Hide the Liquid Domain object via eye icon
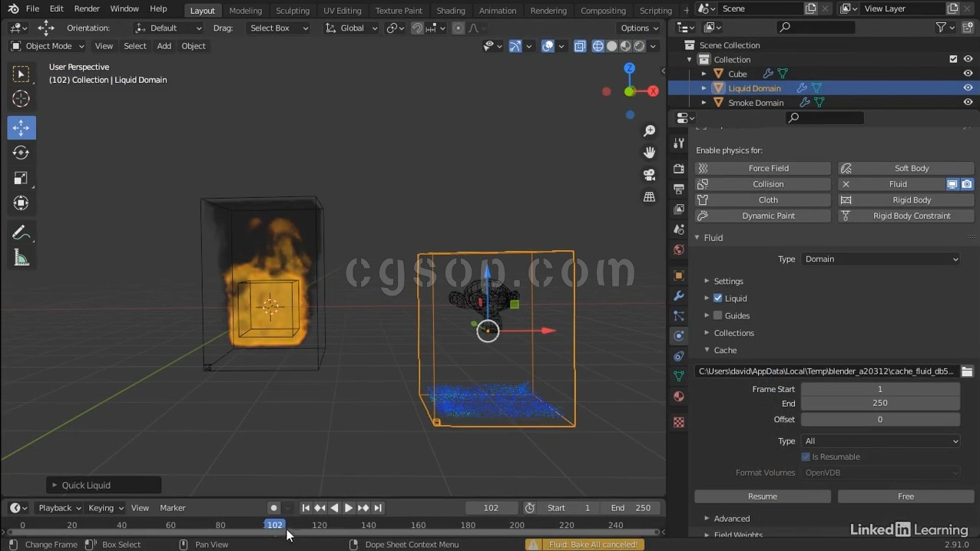This screenshot has width=980, height=551. coord(968,88)
